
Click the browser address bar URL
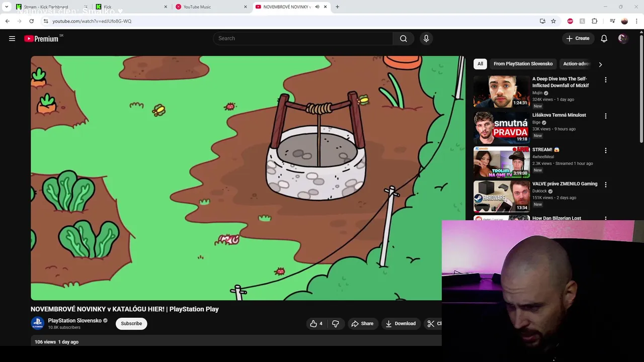tap(92, 21)
